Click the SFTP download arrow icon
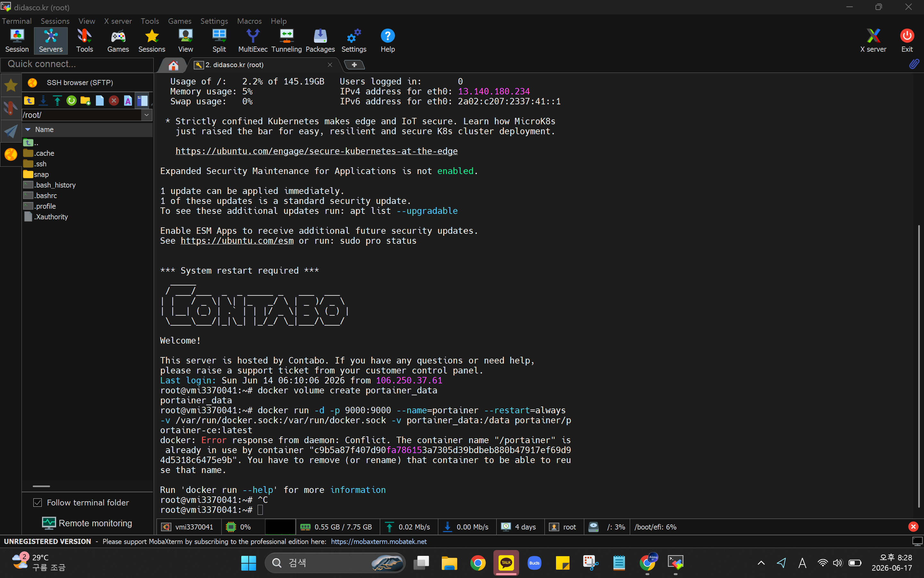This screenshot has width=924, height=578. coord(43,101)
